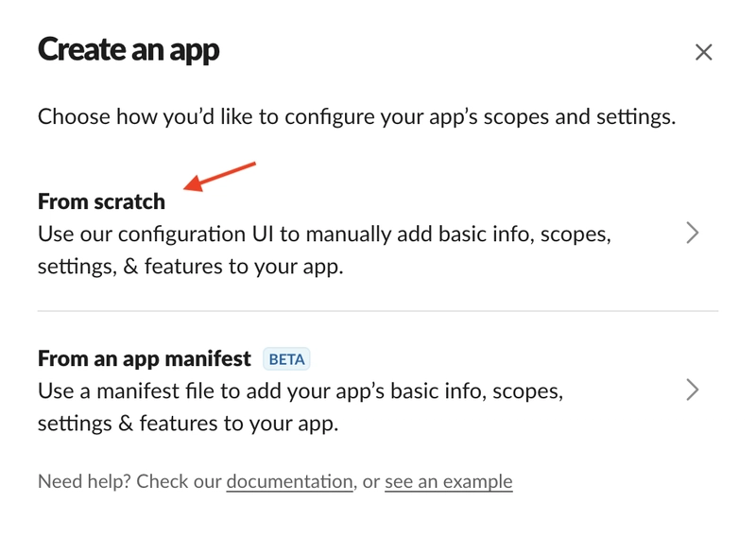The width and height of the screenshot is (756, 537).
Task: Click "settings & features" line under app manifest
Action: point(187,424)
